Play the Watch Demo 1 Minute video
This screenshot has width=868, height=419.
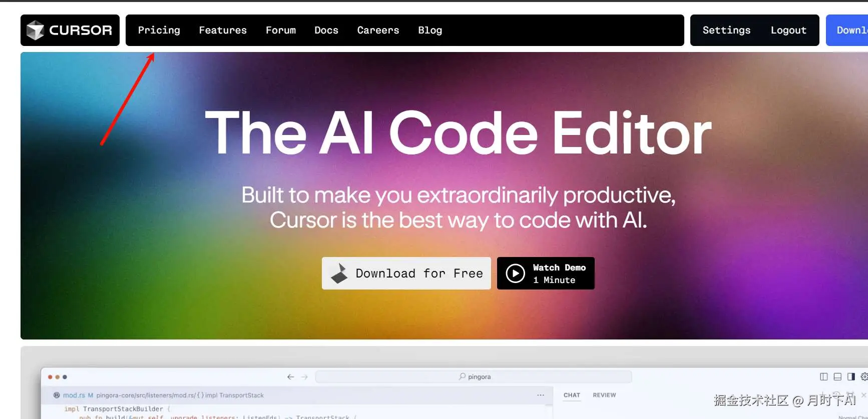[546, 273]
